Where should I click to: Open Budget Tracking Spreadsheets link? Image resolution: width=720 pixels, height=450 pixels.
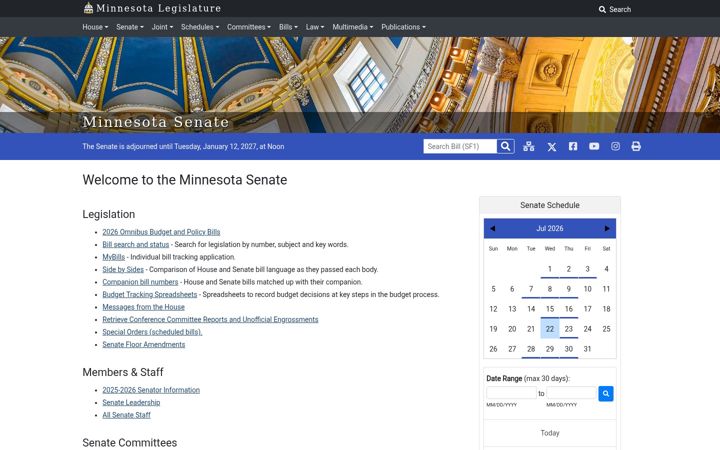[150, 294]
